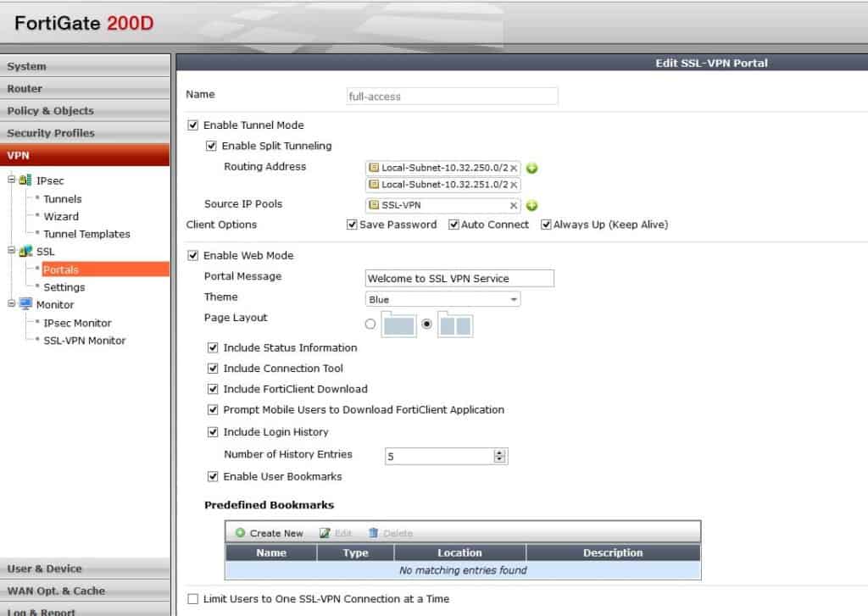
Task: Click the Edit bookmark pencil icon
Action: click(x=325, y=533)
